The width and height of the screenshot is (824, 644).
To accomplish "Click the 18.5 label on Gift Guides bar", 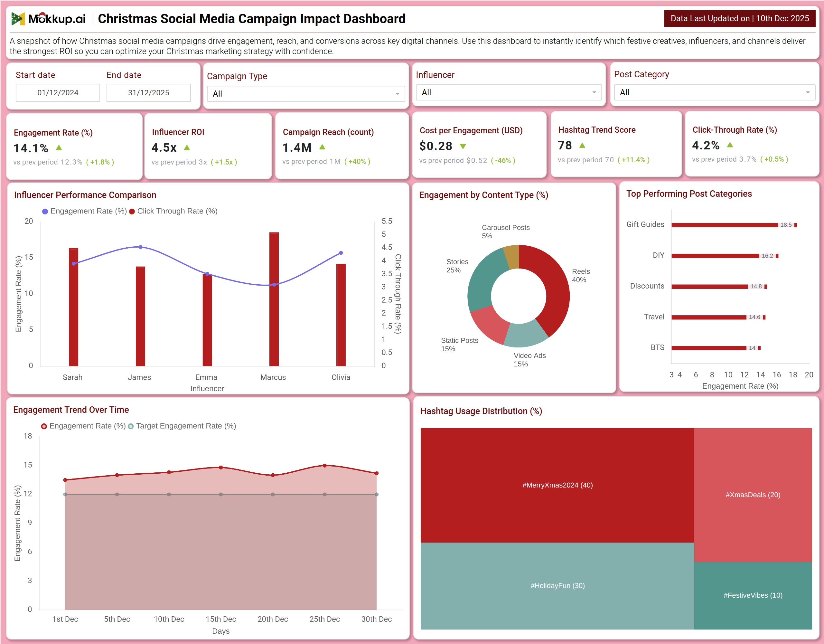I will pos(786,225).
